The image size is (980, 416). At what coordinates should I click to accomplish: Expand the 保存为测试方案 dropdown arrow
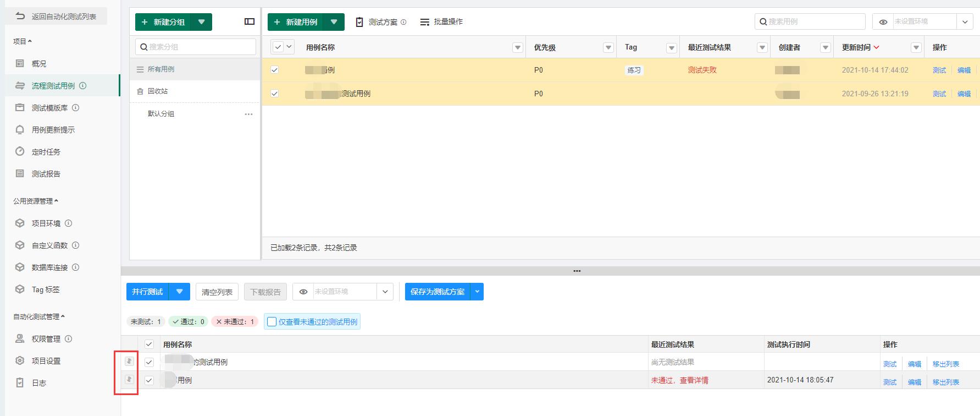[x=477, y=292]
